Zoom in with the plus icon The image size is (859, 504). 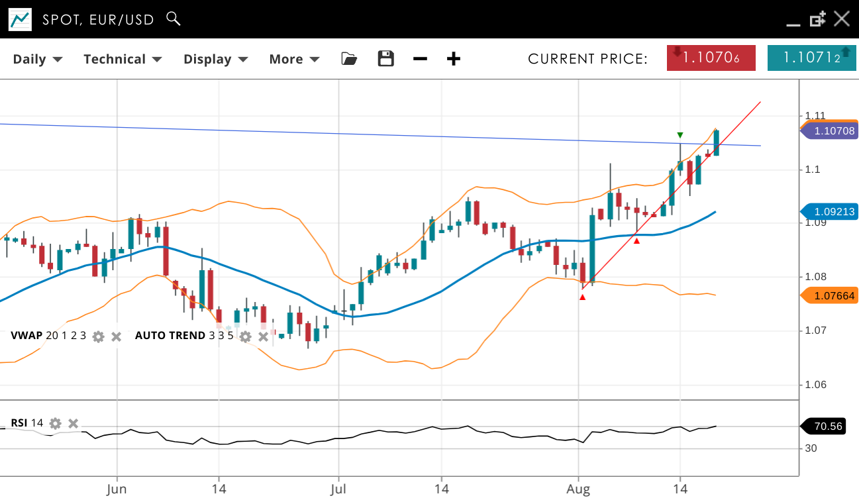pos(453,59)
